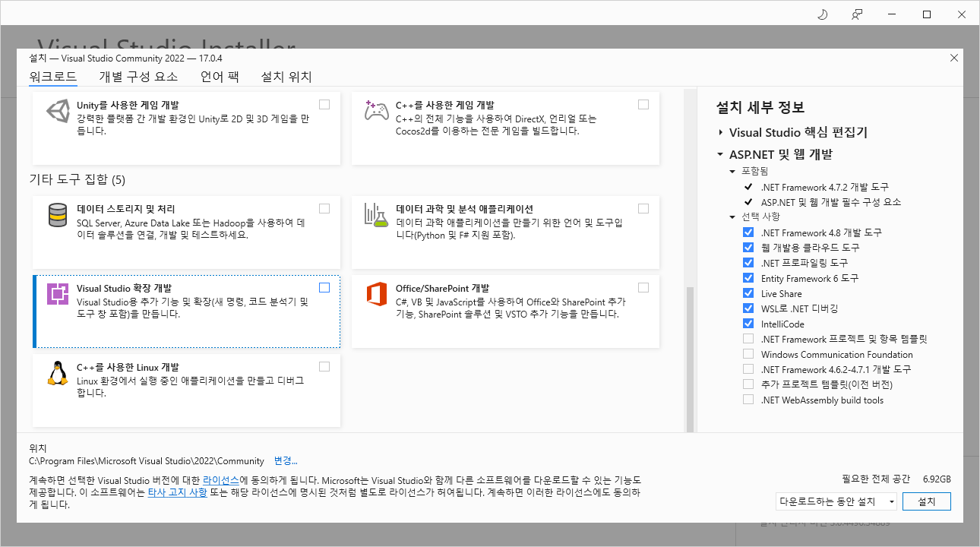Click the install path C:\Program Files text
The height and width of the screenshot is (547, 980).
(147, 461)
